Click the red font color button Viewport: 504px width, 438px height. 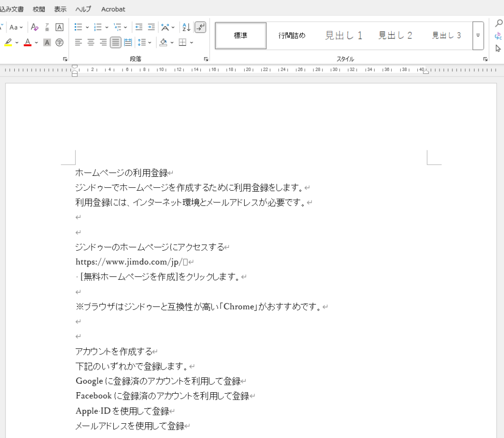[28, 42]
